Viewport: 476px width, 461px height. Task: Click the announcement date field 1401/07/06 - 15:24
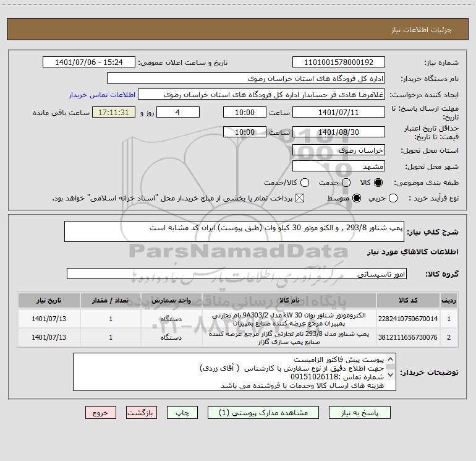pos(89,62)
